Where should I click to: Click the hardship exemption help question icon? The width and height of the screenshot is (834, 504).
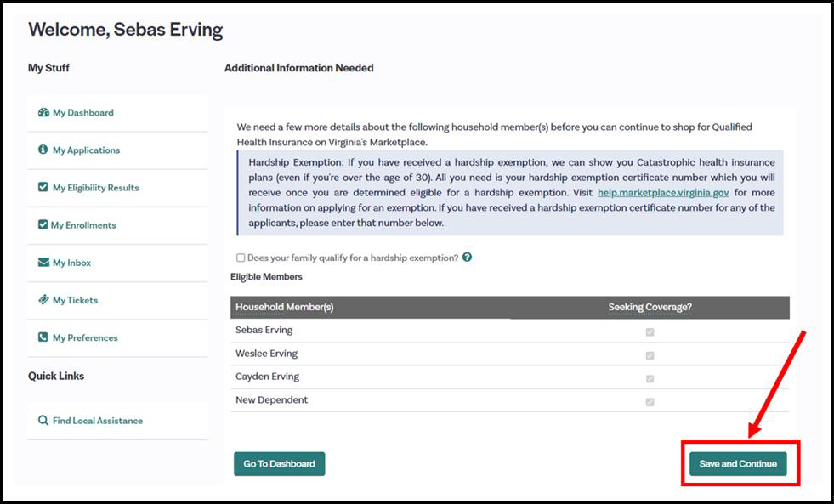[467, 258]
